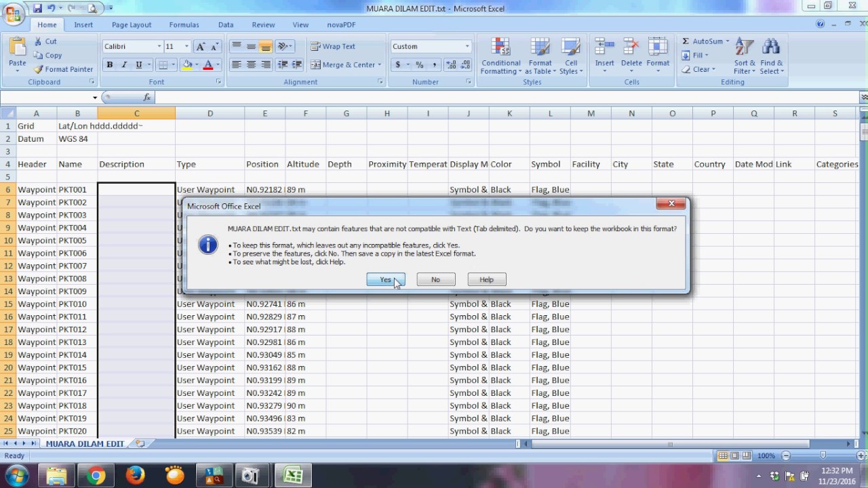The image size is (868, 488).
Task: Open Conditional Formatting
Action: [501, 56]
